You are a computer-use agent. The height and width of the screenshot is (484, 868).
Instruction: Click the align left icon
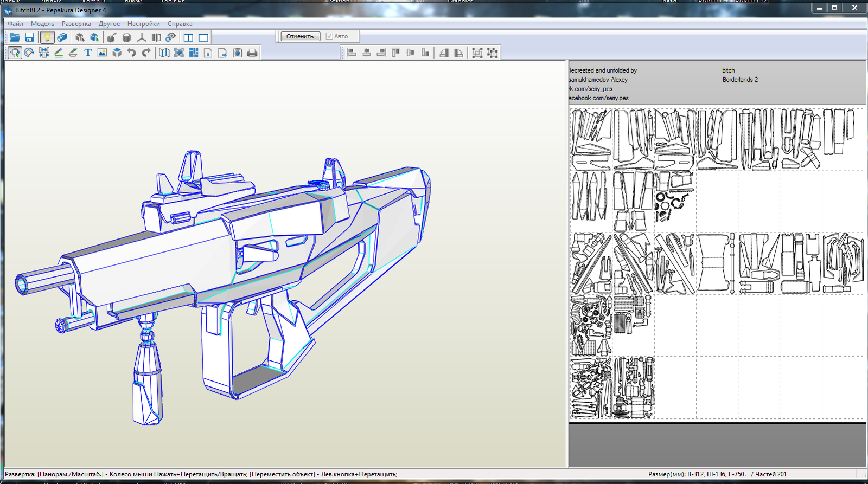[x=352, y=53]
